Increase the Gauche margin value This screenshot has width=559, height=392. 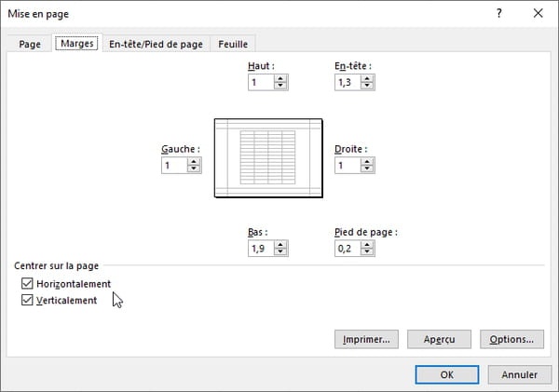pyautogui.click(x=194, y=161)
